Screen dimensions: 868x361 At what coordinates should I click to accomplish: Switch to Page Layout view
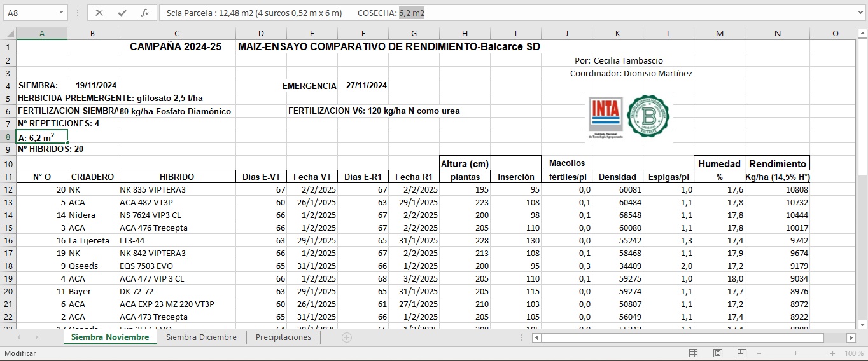[718, 353]
